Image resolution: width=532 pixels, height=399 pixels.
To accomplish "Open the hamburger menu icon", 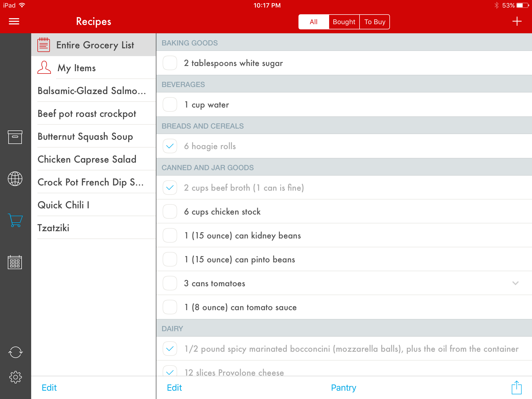I will click(x=14, y=21).
